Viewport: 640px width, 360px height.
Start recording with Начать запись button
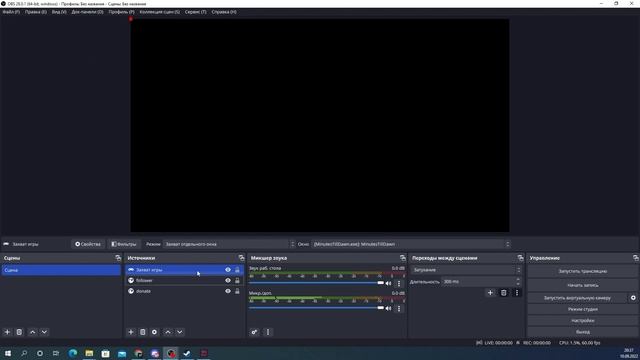[x=582, y=285]
